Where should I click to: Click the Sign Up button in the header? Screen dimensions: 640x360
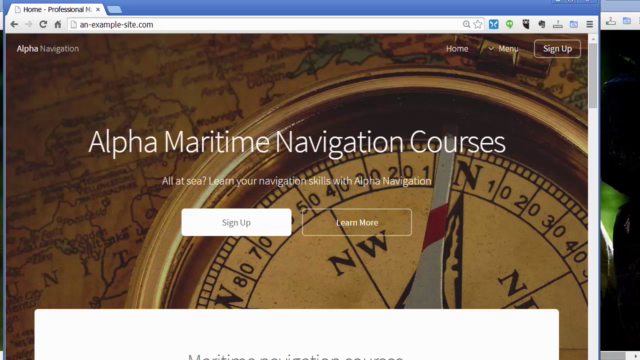point(557,49)
